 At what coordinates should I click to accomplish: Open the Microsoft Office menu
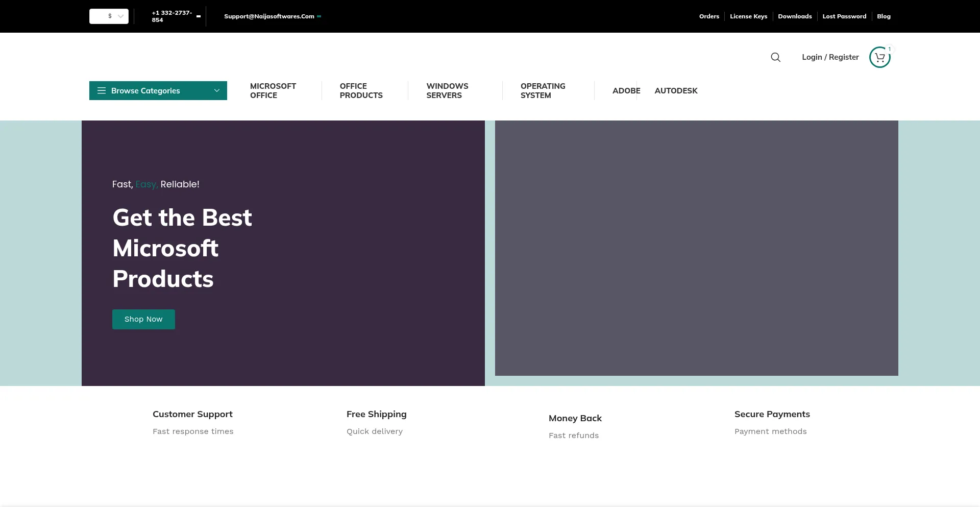tap(273, 90)
